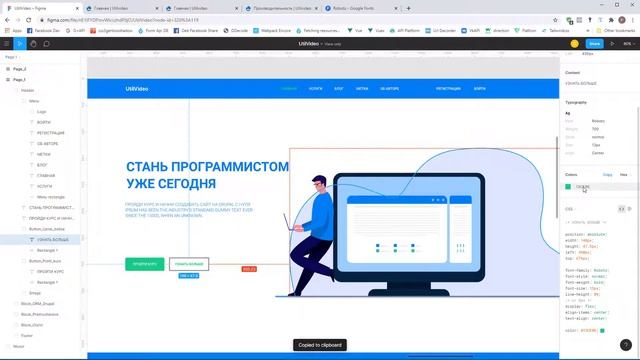640x360 pixels.
Task: Open the help question mark button
Action: [626, 345]
